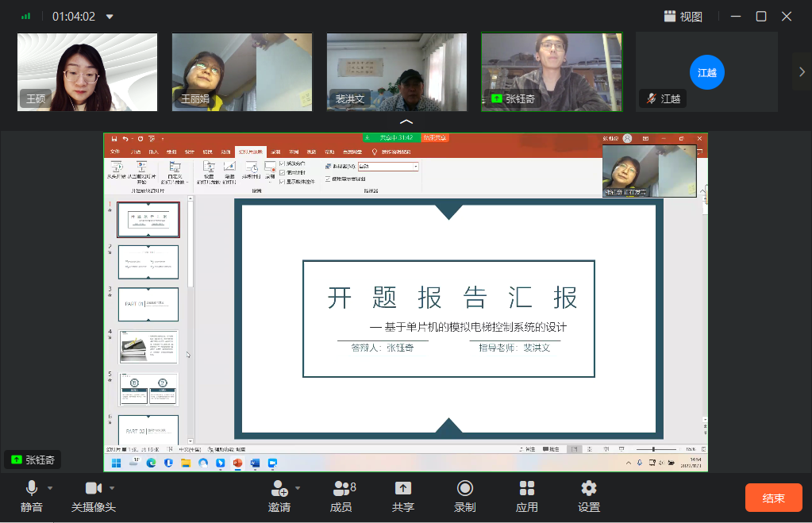Toggle the 静音 microphone mute
The width and height of the screenshot is (812, 523).
coord(32,489)
